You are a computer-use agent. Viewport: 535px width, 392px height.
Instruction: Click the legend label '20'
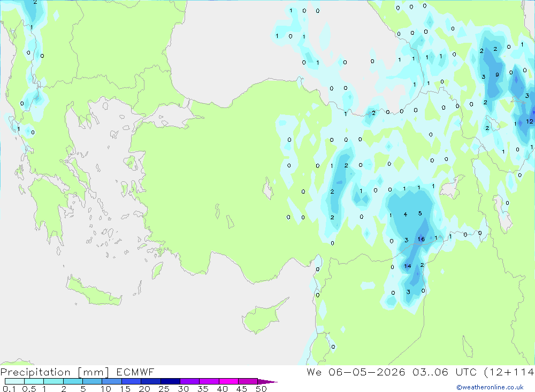(144, 389)
